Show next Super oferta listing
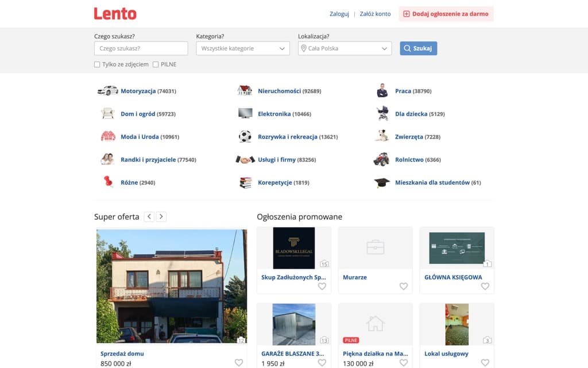The image size is (588, 368). (161, 216)
